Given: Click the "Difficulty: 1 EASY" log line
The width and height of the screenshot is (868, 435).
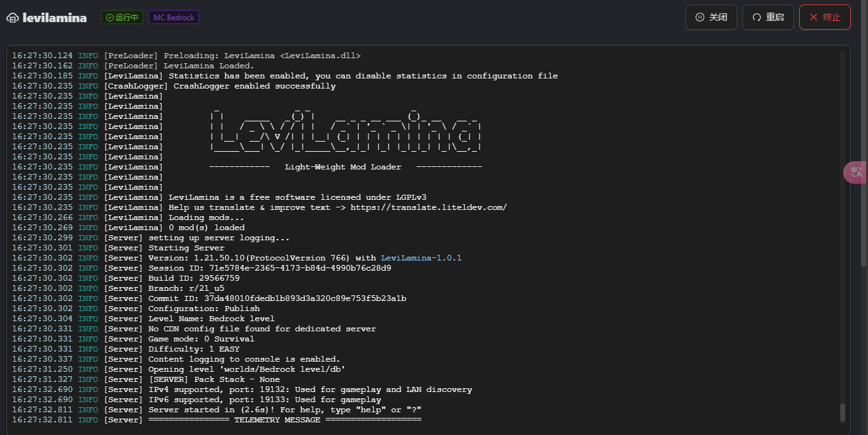Looking at the screenshot, I should coord(126,349).
